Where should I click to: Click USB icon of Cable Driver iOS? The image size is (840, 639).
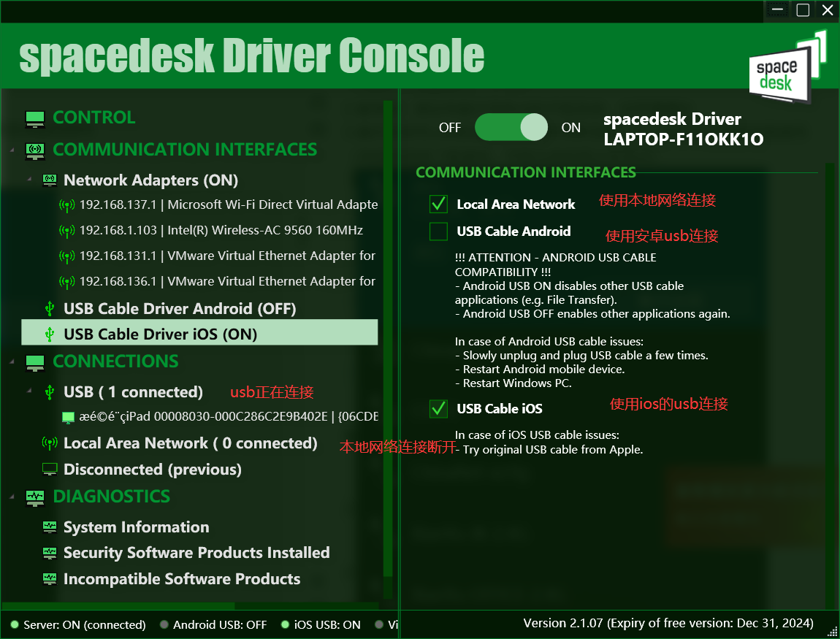tap(50, 334)
